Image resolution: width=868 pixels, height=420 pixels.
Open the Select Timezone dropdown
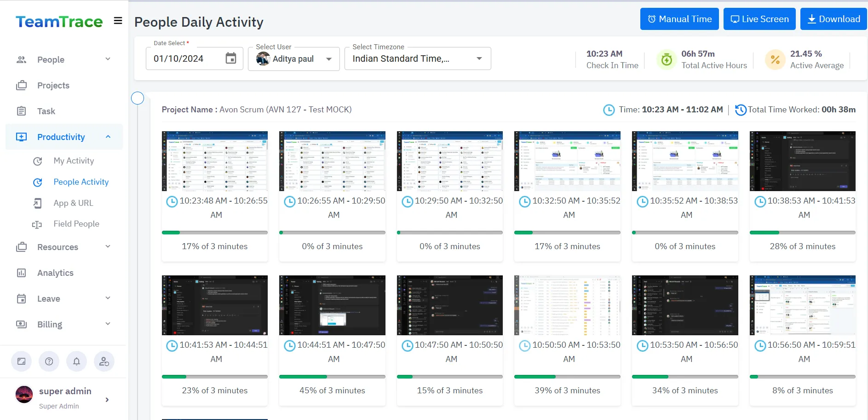(x=417, y=59)
